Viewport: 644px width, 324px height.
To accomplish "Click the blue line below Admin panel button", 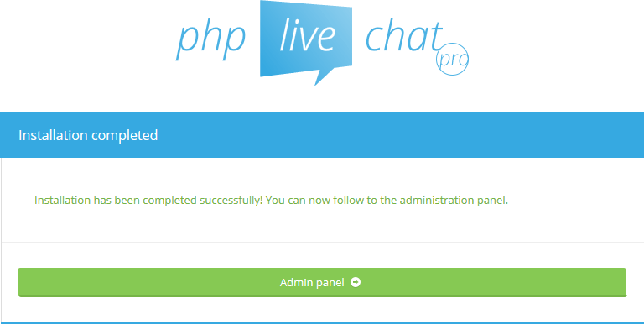I will click(322, 323).
